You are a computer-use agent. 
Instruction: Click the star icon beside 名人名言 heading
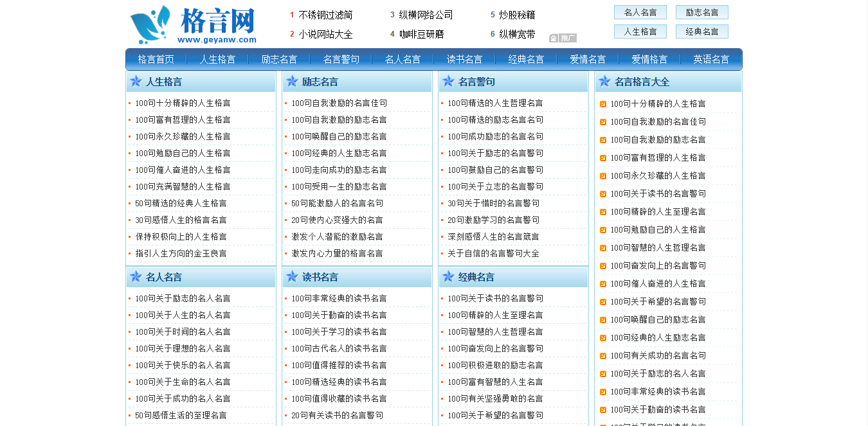click(136, 277)
